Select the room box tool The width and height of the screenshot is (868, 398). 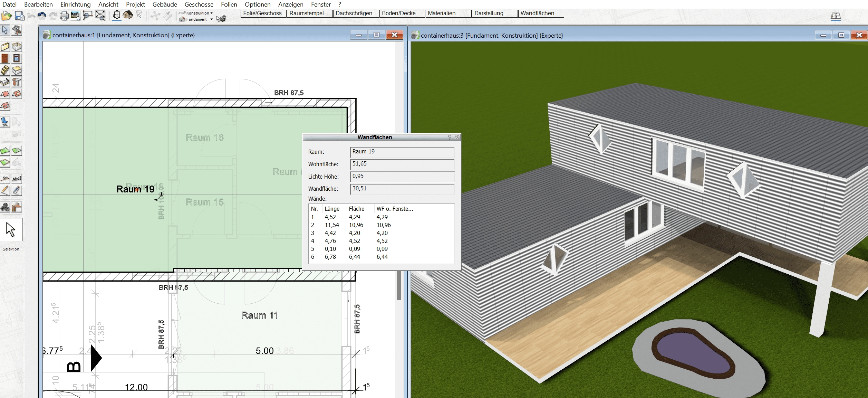coord(17,47)
